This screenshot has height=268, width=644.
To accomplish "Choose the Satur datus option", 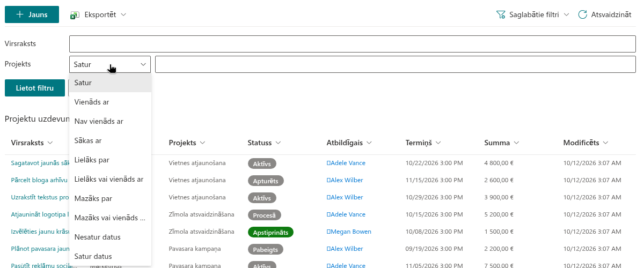I will point(110,256).
